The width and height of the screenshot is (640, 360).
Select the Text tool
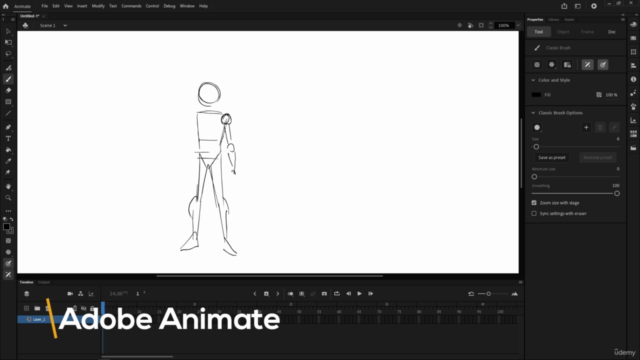8,139
